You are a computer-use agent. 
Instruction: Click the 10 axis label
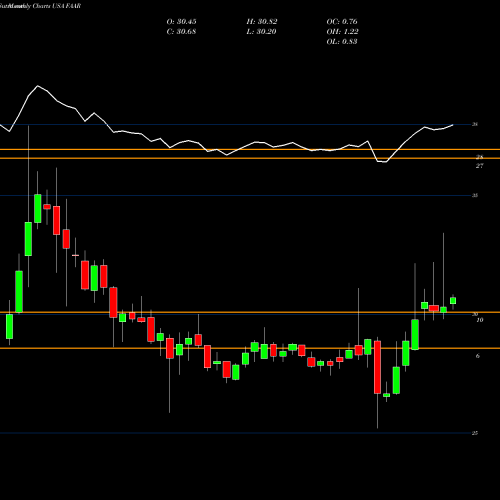pyautogui.click(x=480, y=320)
